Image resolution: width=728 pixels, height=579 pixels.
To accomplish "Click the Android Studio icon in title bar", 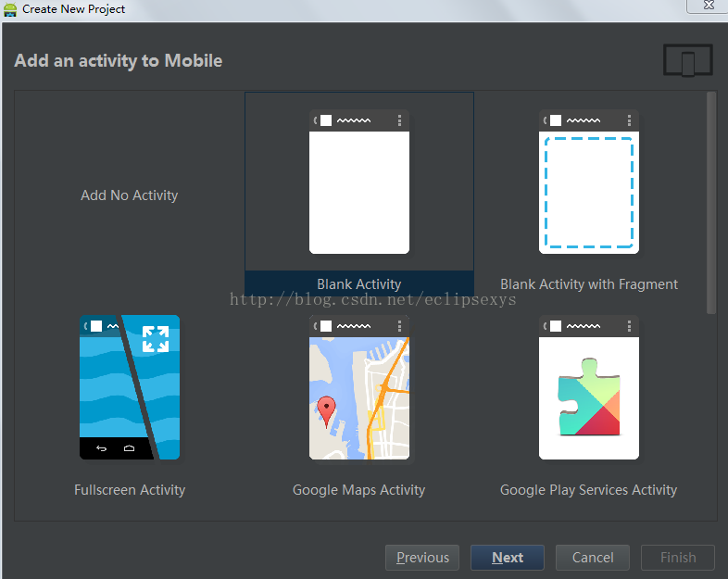I will 10,9.
